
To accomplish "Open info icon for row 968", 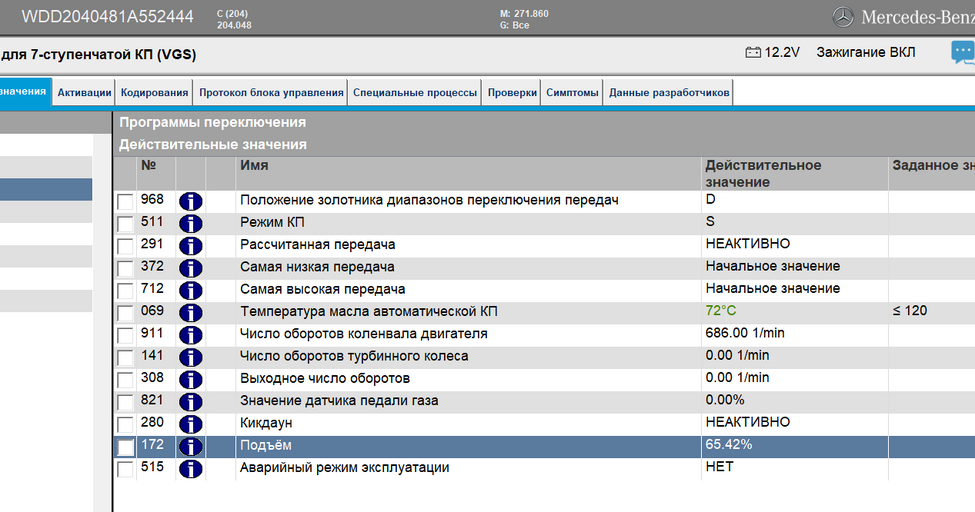I will tap(191, 201).
